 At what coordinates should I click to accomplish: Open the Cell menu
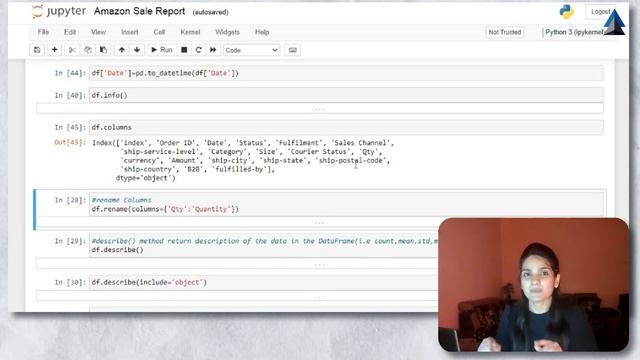tap(159, 32)
